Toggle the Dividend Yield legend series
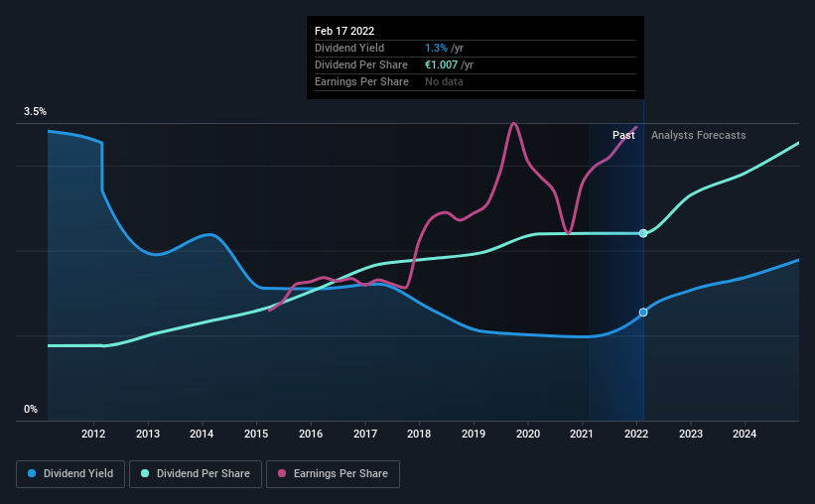This screenshot has height=504, width=815. click(x=70, y=474)
